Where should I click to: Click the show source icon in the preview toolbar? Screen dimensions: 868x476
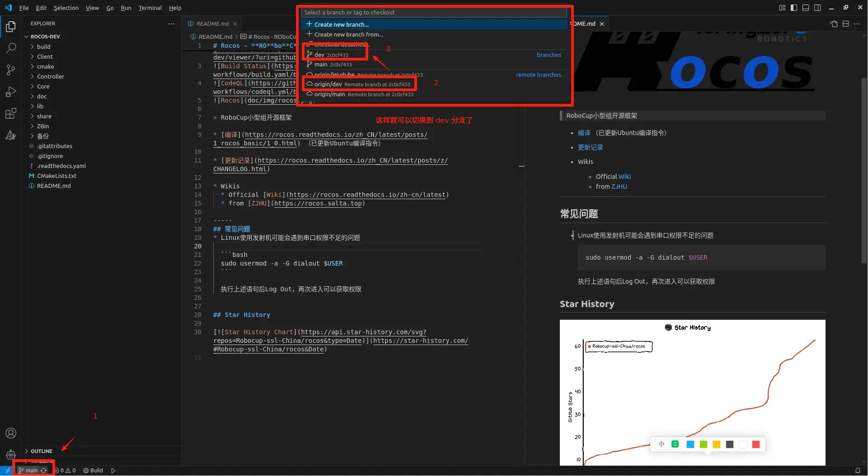(x=834, y=23)
